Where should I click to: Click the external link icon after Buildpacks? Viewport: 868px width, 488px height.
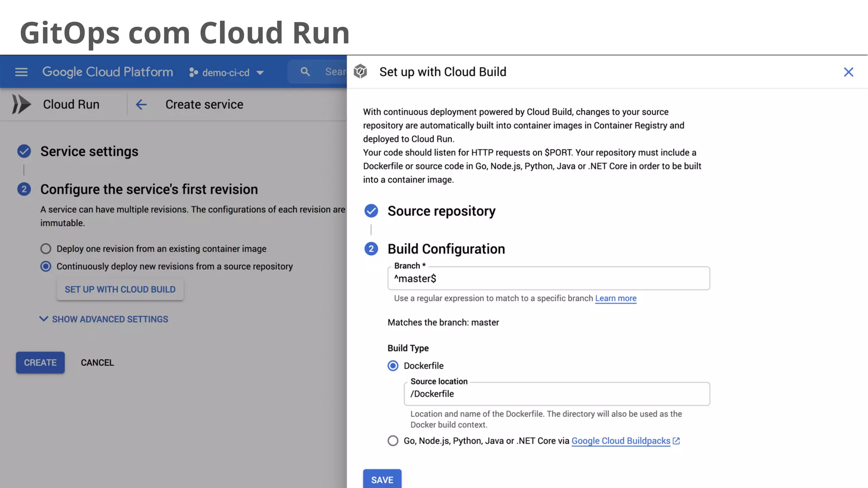676,441
